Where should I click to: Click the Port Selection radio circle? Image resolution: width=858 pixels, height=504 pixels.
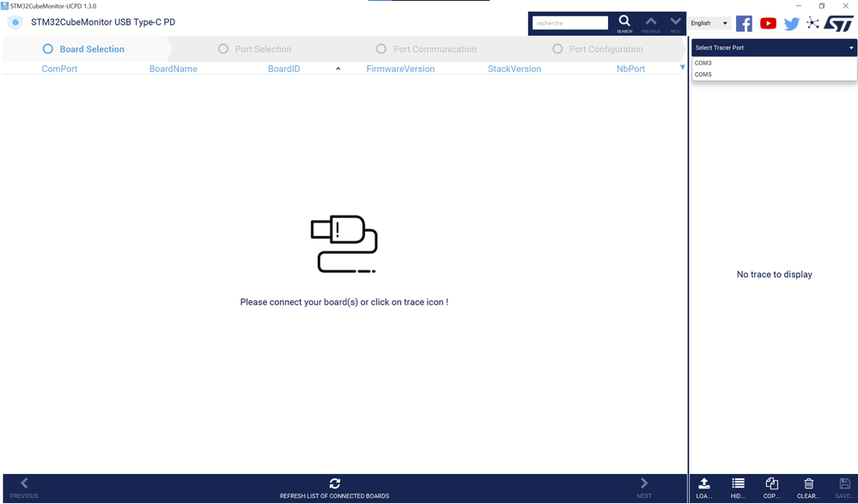pos(223,49)
